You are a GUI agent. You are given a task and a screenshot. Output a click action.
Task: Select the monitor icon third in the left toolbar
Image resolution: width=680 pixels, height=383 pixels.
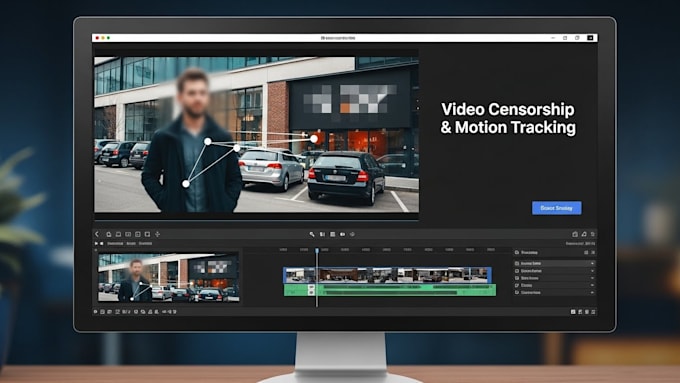point(118,234)
